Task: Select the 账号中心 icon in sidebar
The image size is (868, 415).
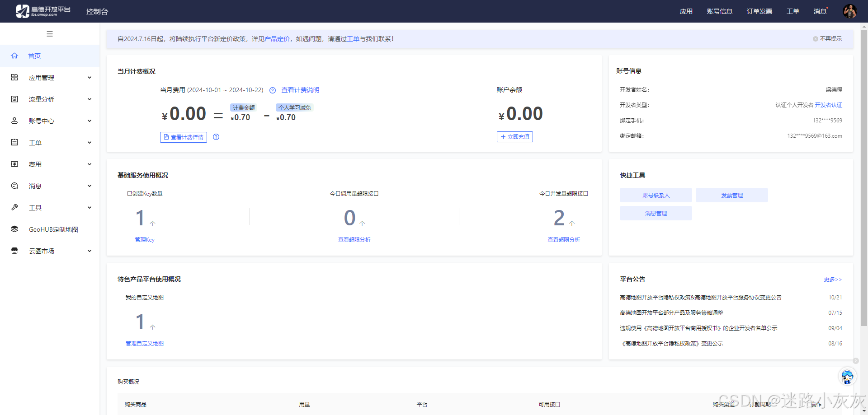Action: pos(14,121)
